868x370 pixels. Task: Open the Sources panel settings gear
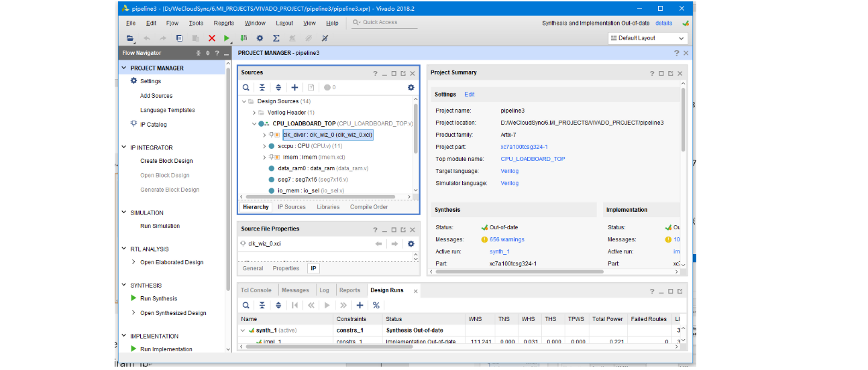pos(411,87)
